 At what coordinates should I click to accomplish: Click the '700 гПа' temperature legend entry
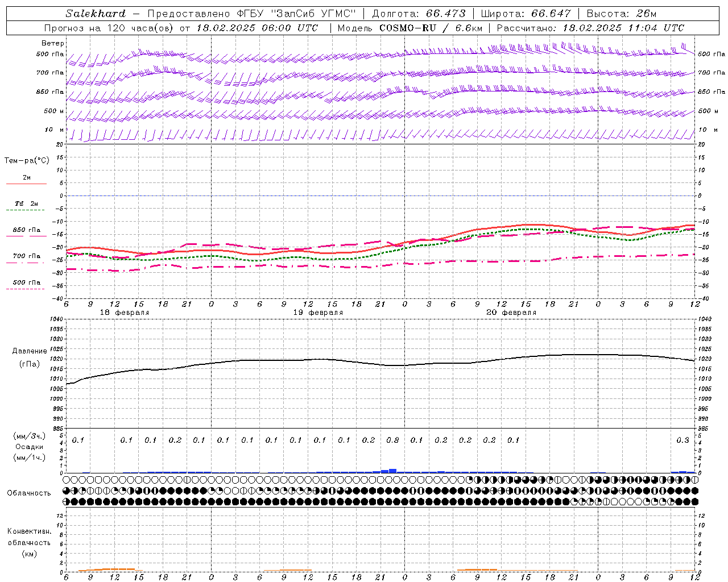[27, 256]
